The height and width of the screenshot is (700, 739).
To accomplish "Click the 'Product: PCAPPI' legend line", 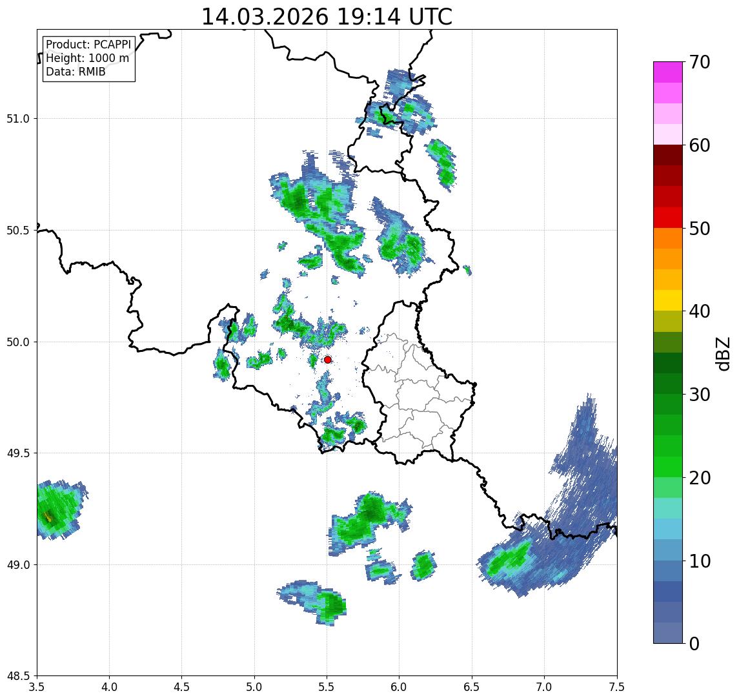I will click(x=88, y=45).
